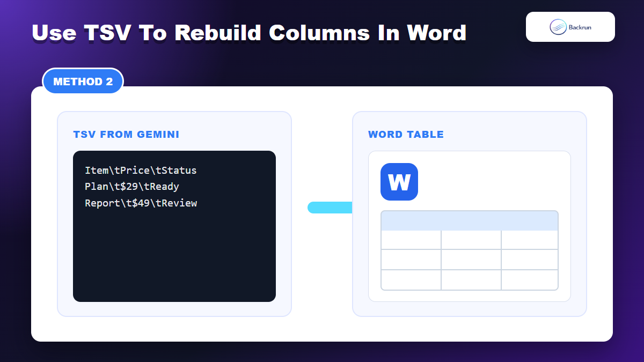Click the blue Word W icon
Image resolution: width=644 pixels, height=362 pixels.
point(399,182)
